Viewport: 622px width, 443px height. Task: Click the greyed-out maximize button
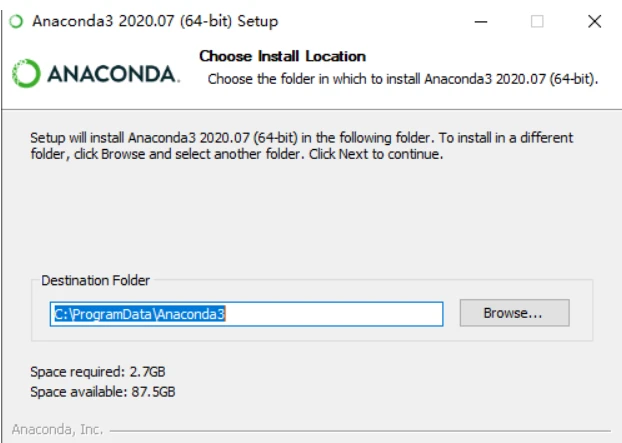(x=537, y=21)
